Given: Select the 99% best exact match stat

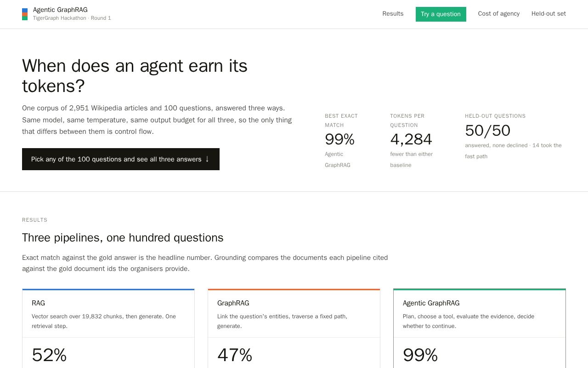Looking at the screenshot, I should click(339, 139).
